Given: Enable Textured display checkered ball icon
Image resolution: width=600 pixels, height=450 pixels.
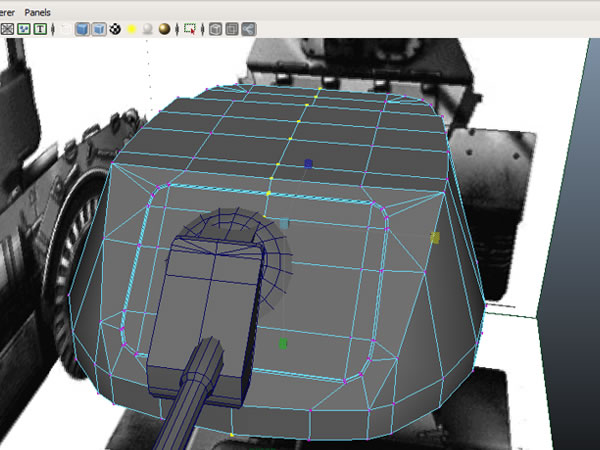Looking at the screenshot, I should click(x=115, y=29).
